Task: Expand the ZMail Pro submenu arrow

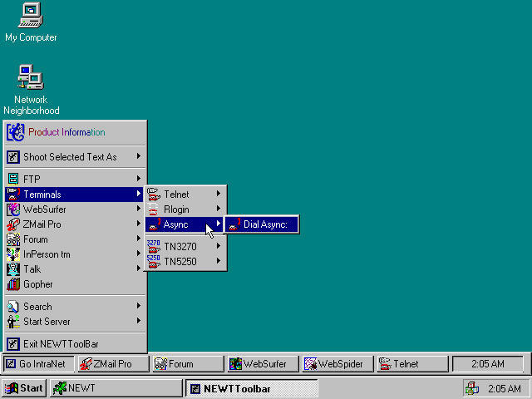Action: (x=139, y=224)
